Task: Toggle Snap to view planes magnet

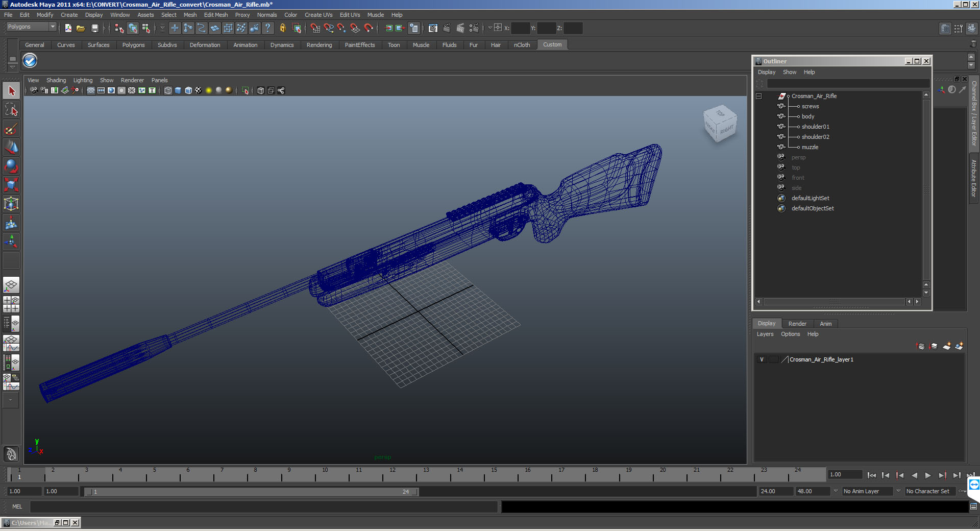Action: click(x=355, y=29)
